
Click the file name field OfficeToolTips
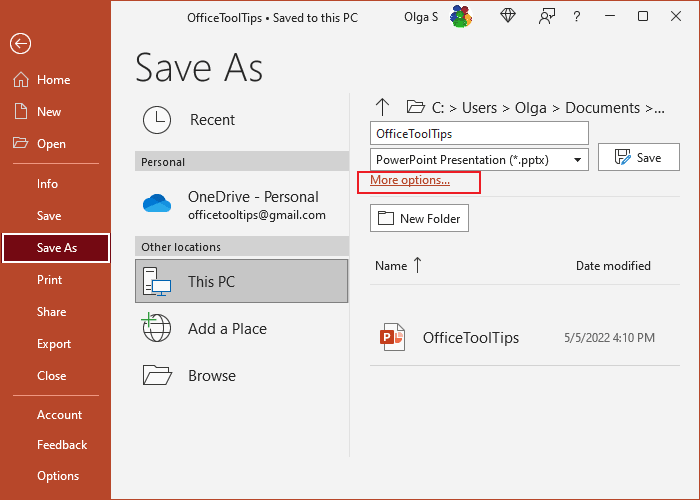click(479, 133)
